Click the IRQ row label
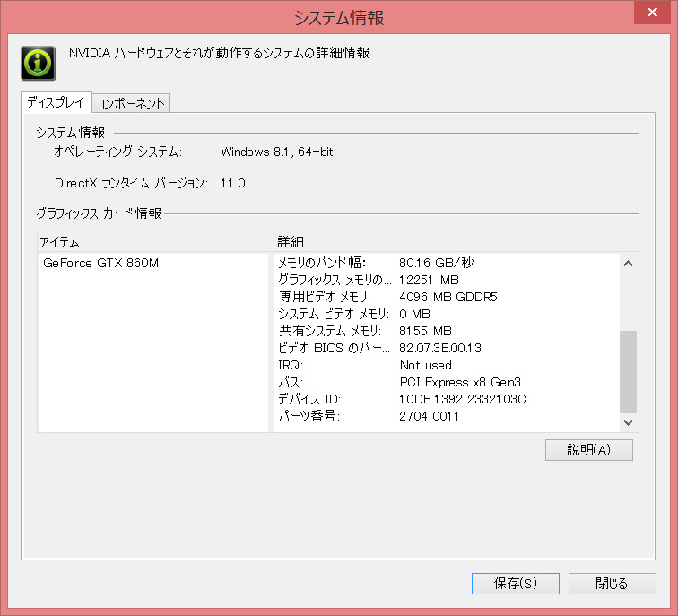 [291, 365]
